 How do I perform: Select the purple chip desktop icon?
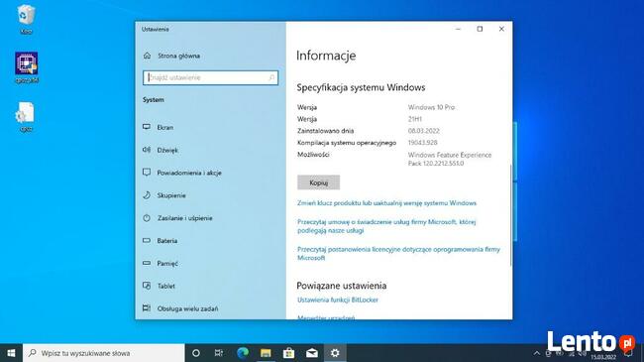pyautogui.click(x=27, y=67)
